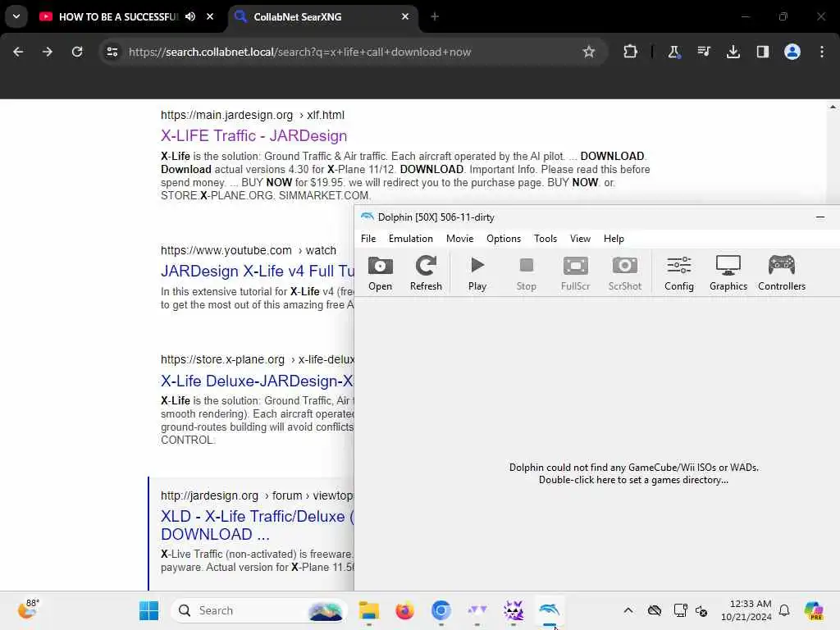
Task: Toggle the browser side panel icon
Action: [x=762, y=52]
